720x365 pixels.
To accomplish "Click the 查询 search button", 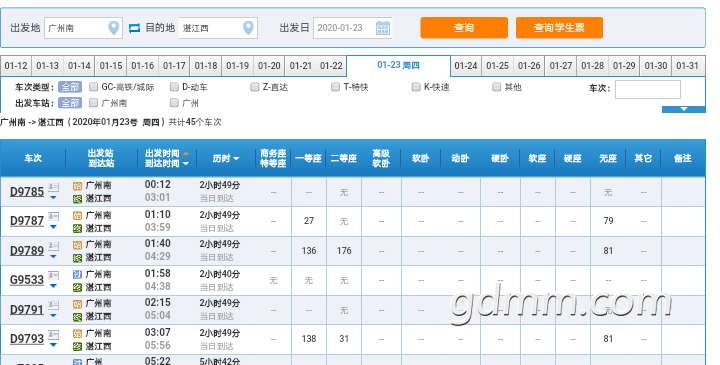I will [464, 28].
